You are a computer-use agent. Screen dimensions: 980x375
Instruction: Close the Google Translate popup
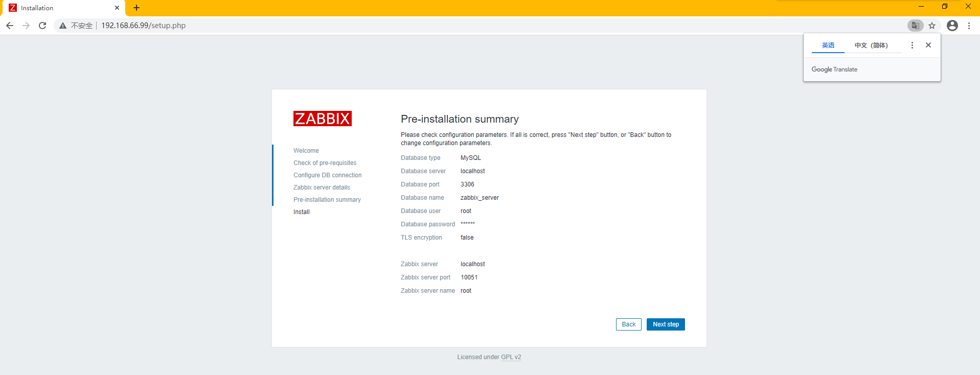pyautogui.click(x=928, y=45)
